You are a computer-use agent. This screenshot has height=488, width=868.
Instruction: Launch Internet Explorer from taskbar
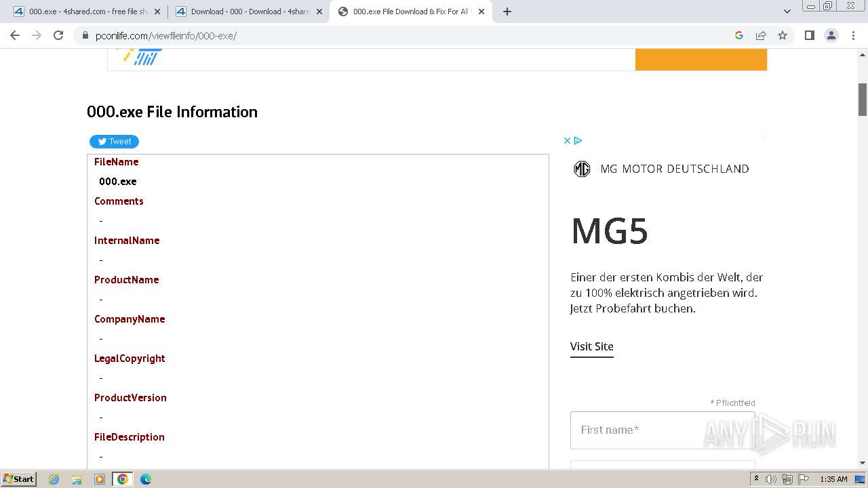(54, 479)
